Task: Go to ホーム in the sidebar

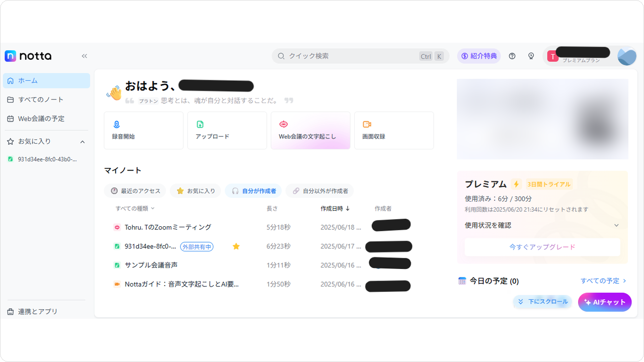Action: pos(47,80)
